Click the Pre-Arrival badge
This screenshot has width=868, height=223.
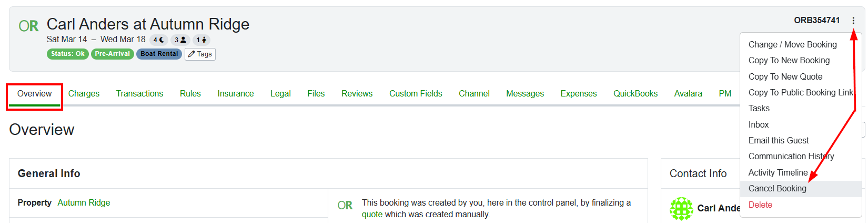(x=113, y=54)
